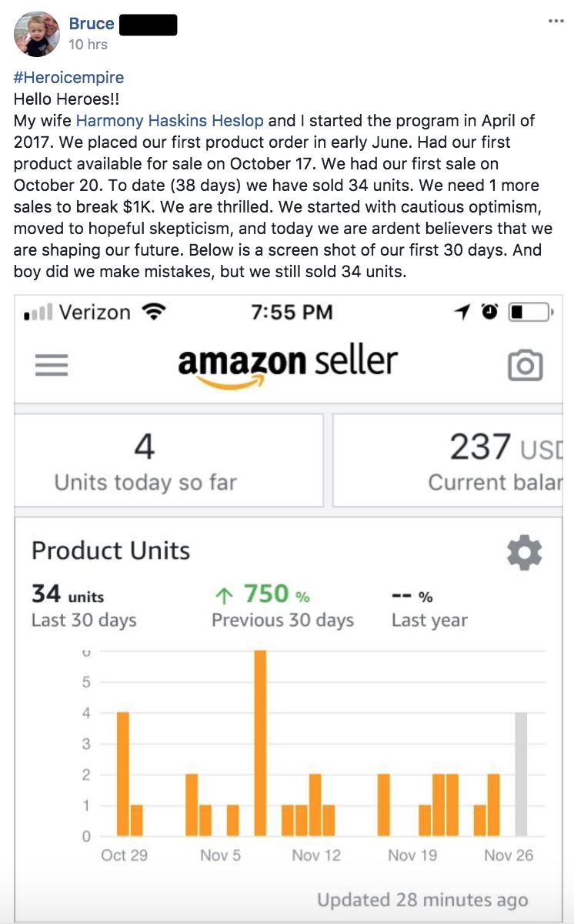The height and width of the screenshot is (924, 574).
Task: Tap the tallest orange bar in chart
Action: pyautogui.click(x=260, y=743)
